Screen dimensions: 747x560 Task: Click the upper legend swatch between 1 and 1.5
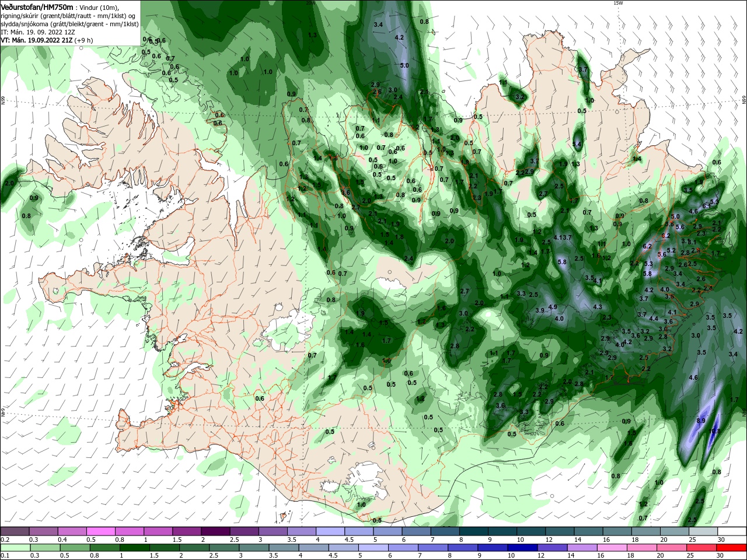click(x=158, y=531)
